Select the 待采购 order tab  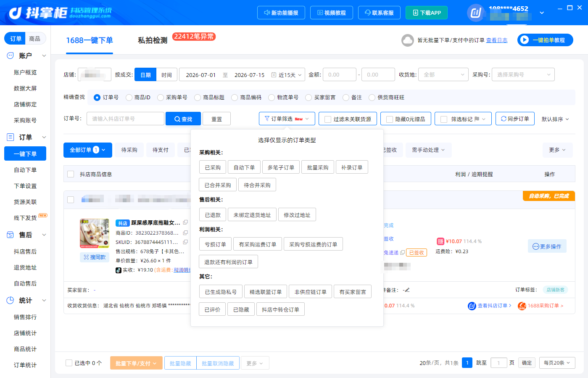[x=129, y=150]
